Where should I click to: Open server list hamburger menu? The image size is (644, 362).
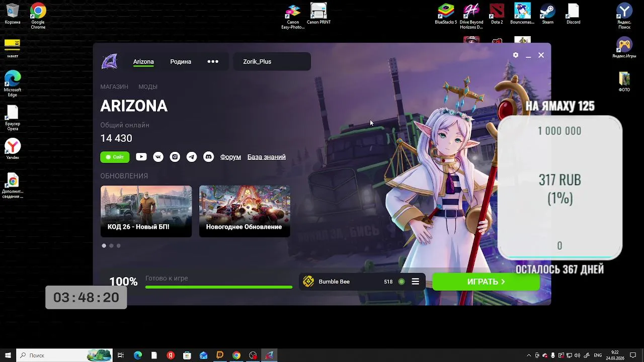pyautogui.click(x=416, y=282)
